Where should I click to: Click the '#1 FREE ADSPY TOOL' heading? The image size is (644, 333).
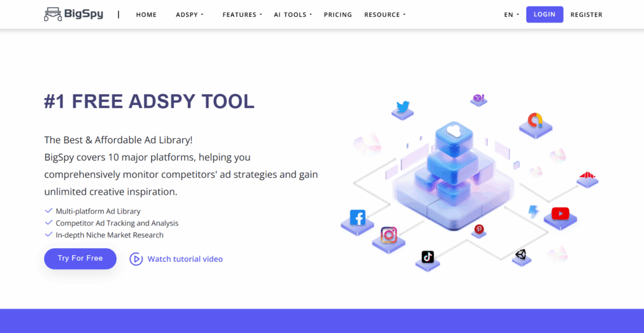[149, 101]
